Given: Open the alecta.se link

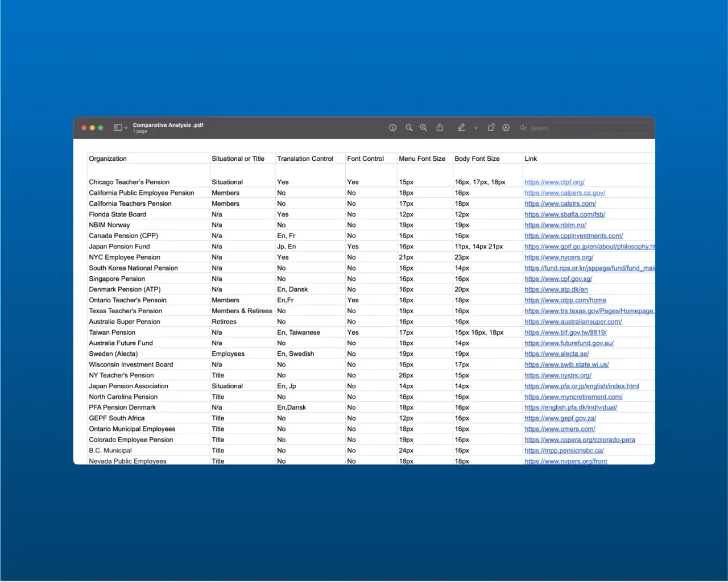Looking at the screenshot, I should pos(557,354).
